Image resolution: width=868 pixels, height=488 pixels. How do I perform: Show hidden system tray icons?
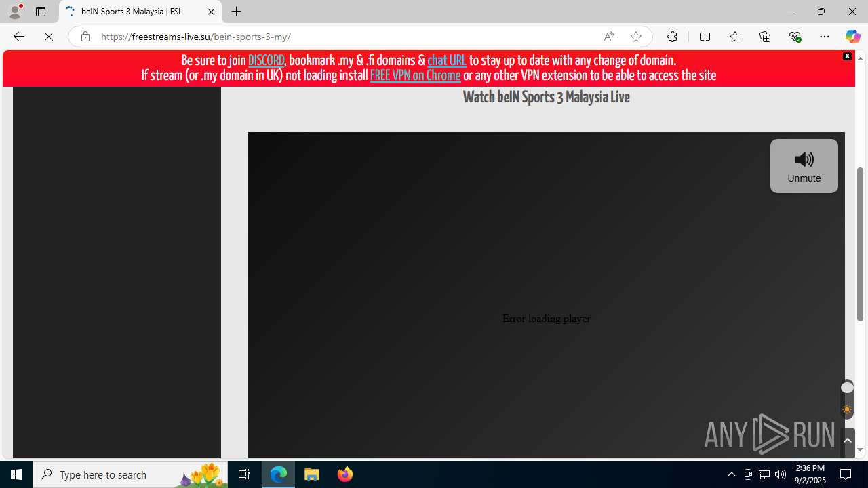tap(731, 474)
